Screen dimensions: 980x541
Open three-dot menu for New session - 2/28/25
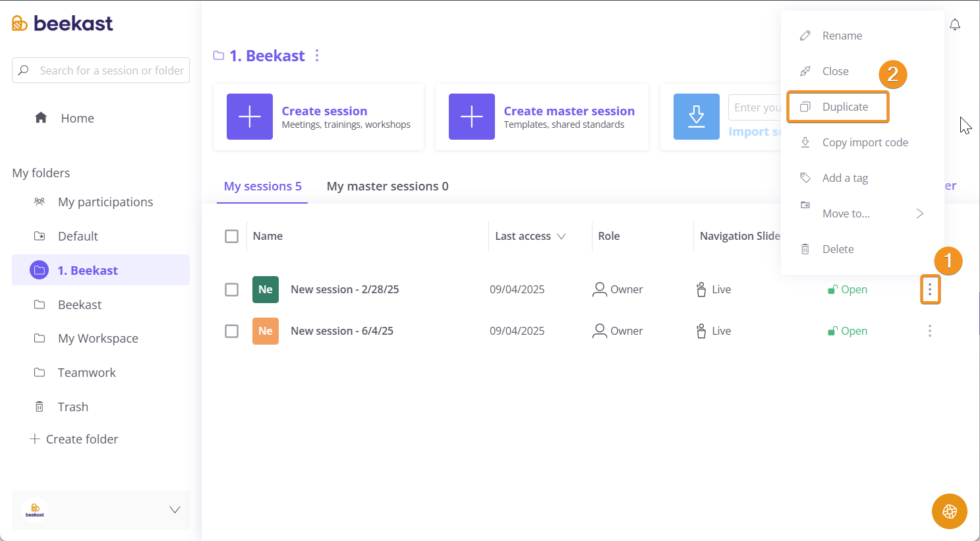pyautogui.click(x=930, y=289)
